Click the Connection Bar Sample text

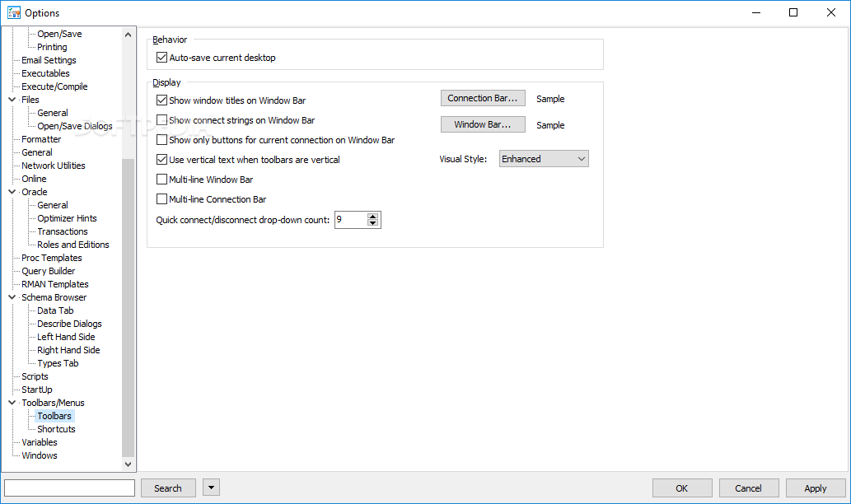(x=550, y=99)
